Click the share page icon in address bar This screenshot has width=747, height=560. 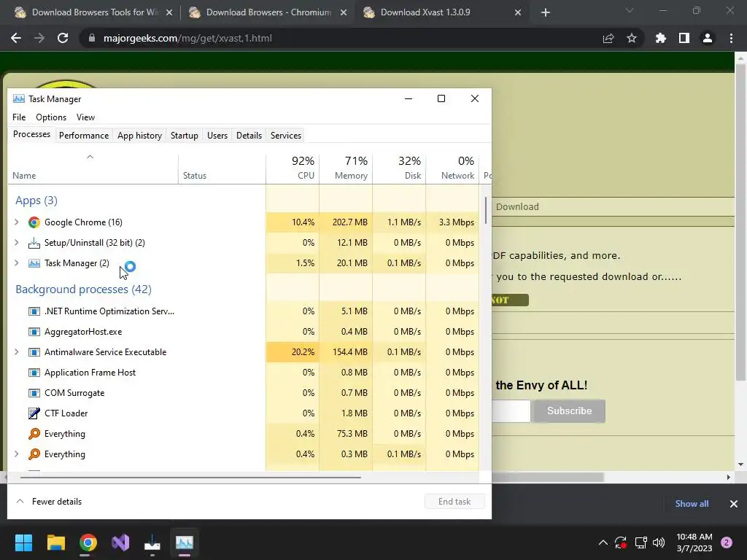[x=608, y=38]
